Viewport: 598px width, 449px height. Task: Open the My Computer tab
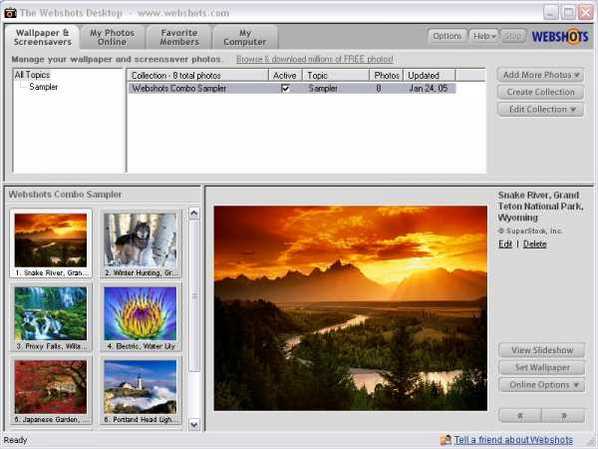point(245,37)
